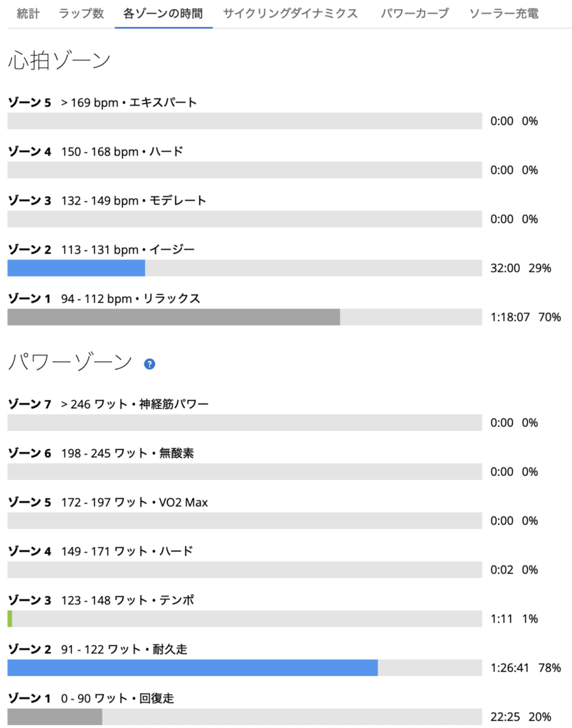The width and height of the screenshot is (572, 728).
Task: Click the gray power Zone 1 回復走 bar
Action: click(x=55, y=717)
